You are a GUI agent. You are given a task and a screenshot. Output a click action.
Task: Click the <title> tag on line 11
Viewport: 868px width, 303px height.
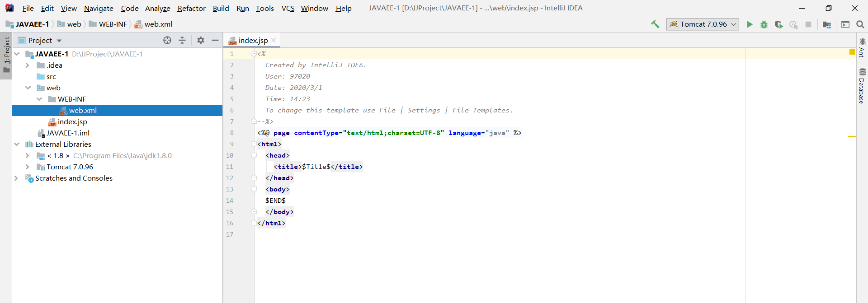[x=288, y=167]
